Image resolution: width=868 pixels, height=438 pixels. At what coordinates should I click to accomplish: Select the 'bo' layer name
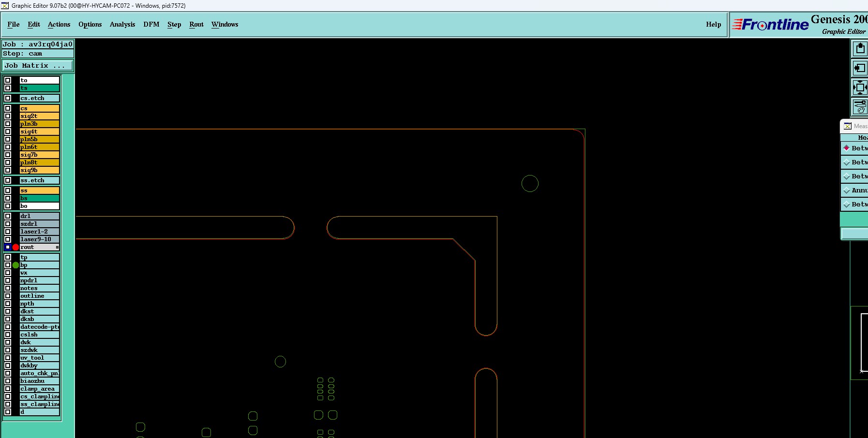click(40, 206)
